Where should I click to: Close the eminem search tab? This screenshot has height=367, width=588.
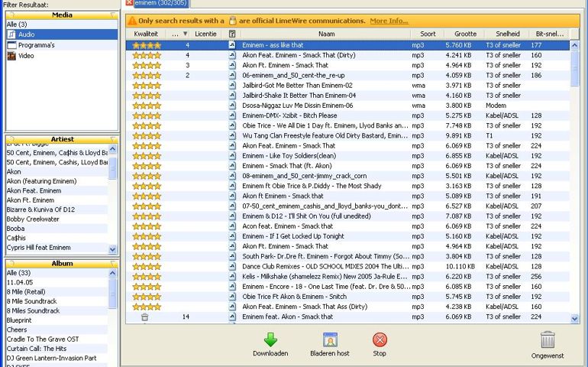click(129, 2)
